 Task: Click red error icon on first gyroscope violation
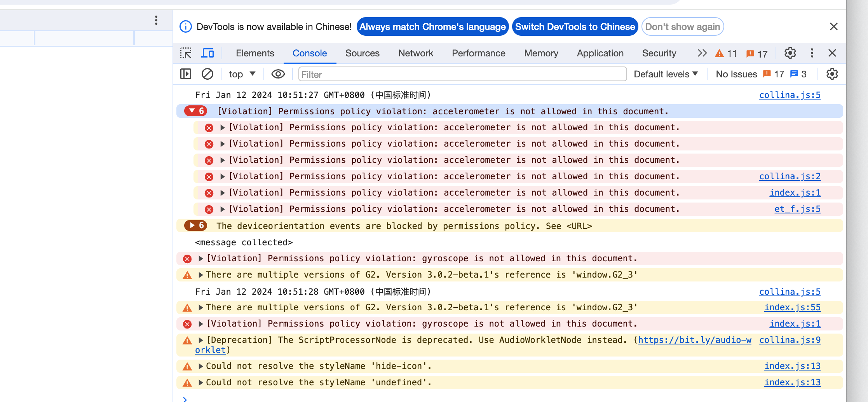[187, 259]
